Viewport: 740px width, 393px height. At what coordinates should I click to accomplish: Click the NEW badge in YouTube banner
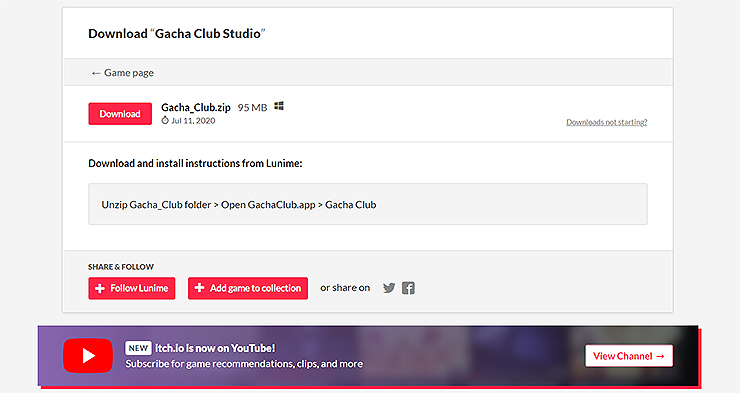pyautogui.click(x=138, y=348)
